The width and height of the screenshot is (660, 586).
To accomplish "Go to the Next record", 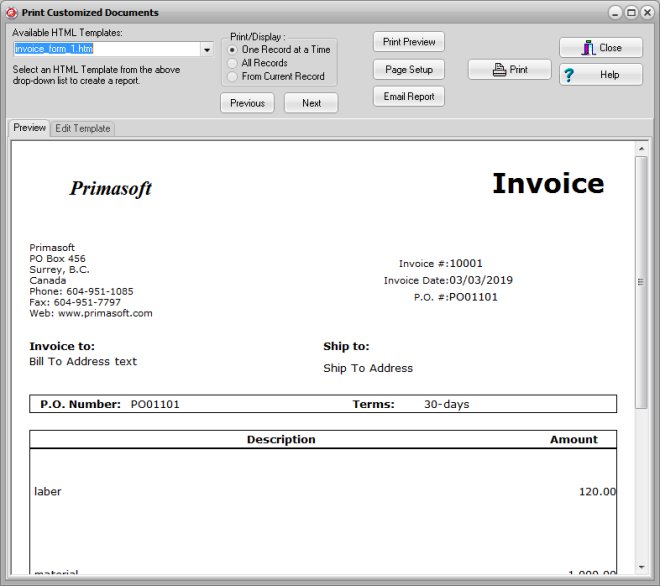I will click(311, 103).
